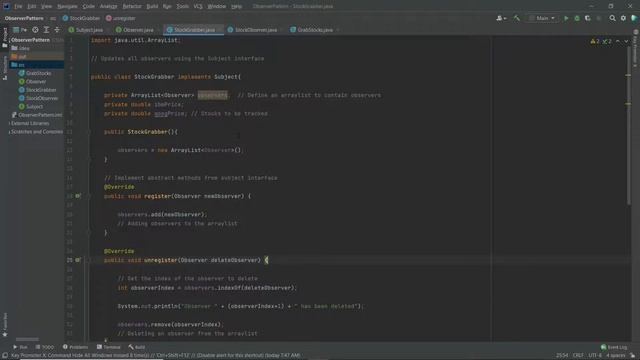Click the 4 spaces indent widget
The height and width of the screenshot is (360, 640).
point(616,356)
